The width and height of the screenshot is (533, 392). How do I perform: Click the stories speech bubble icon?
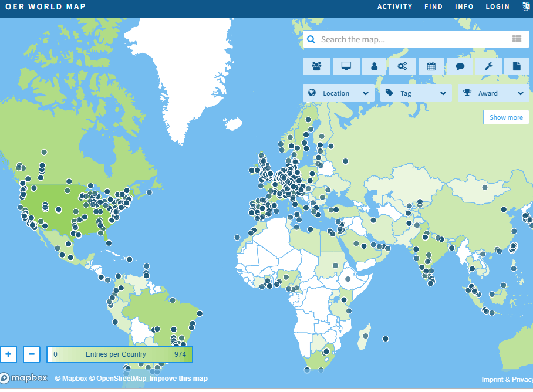pos(460,66)
